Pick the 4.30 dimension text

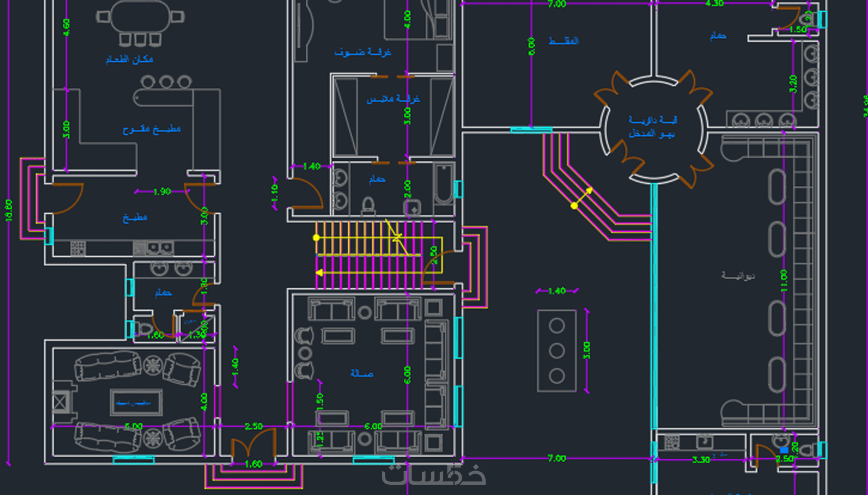714,4
